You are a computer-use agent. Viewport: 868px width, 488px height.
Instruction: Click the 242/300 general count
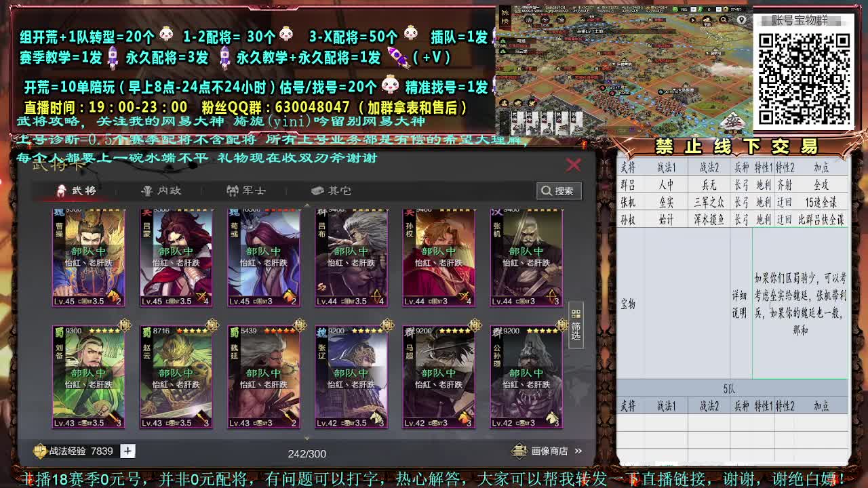click(x=307, y=453)
